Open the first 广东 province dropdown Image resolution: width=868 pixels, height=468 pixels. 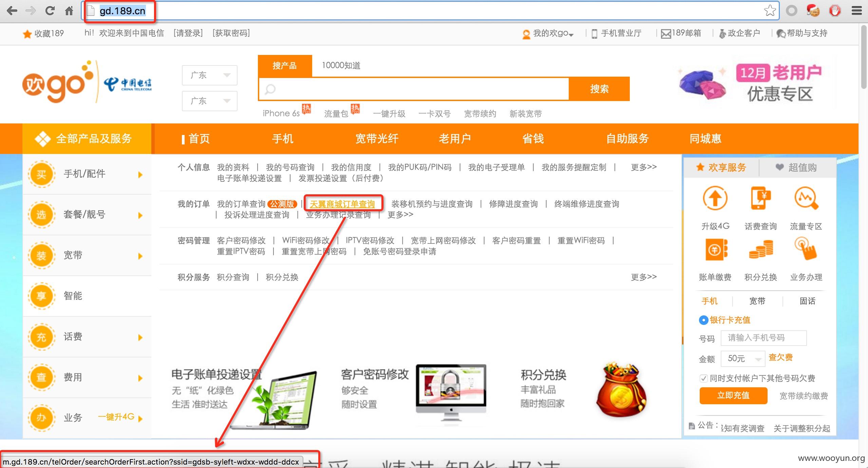(209, 75)
